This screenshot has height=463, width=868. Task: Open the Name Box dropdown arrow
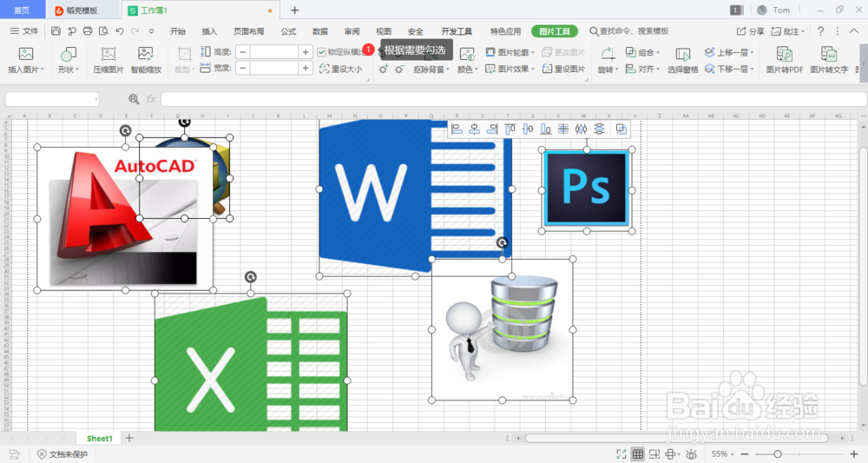[x=95, y=100]
